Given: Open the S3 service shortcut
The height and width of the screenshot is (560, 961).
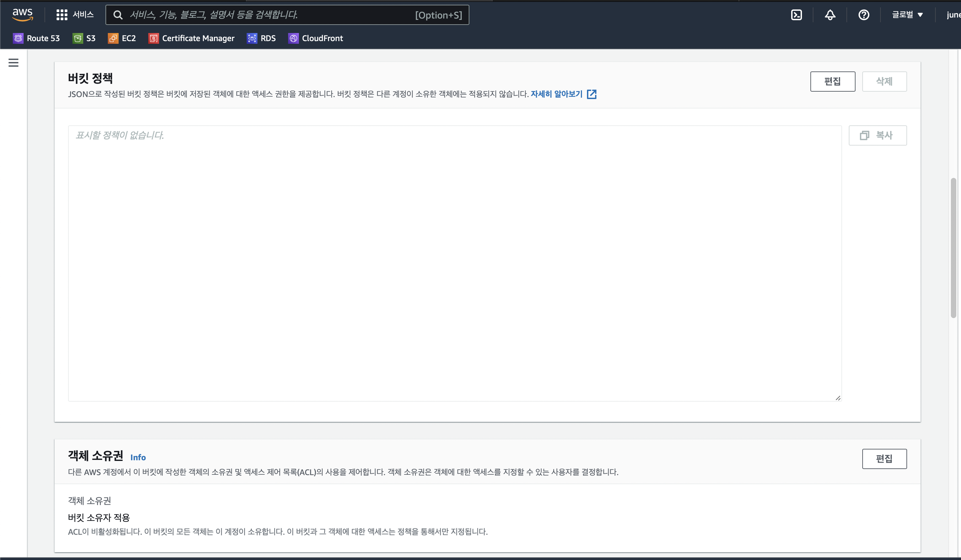Looking at the screenshot, I should (84, 38).
